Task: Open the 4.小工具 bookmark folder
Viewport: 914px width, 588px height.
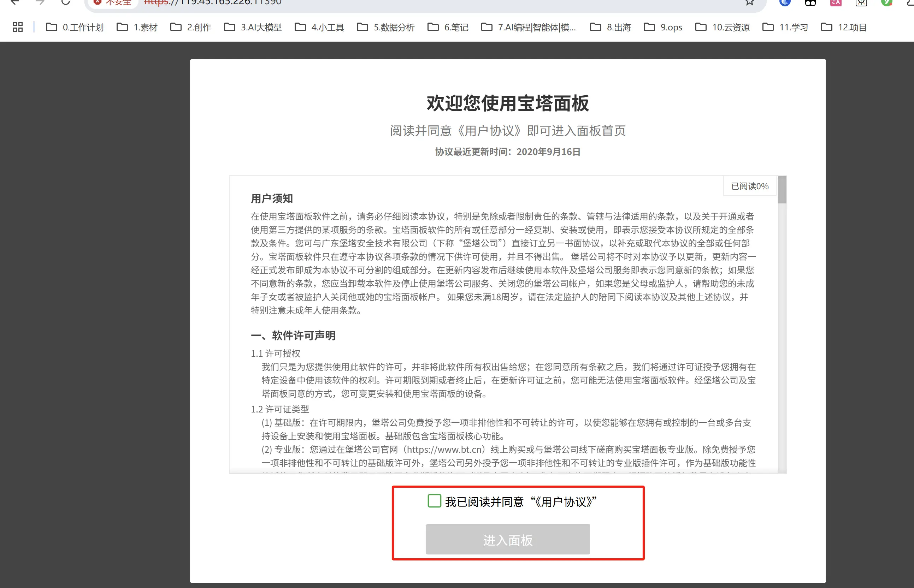Action: click(320, 28)
